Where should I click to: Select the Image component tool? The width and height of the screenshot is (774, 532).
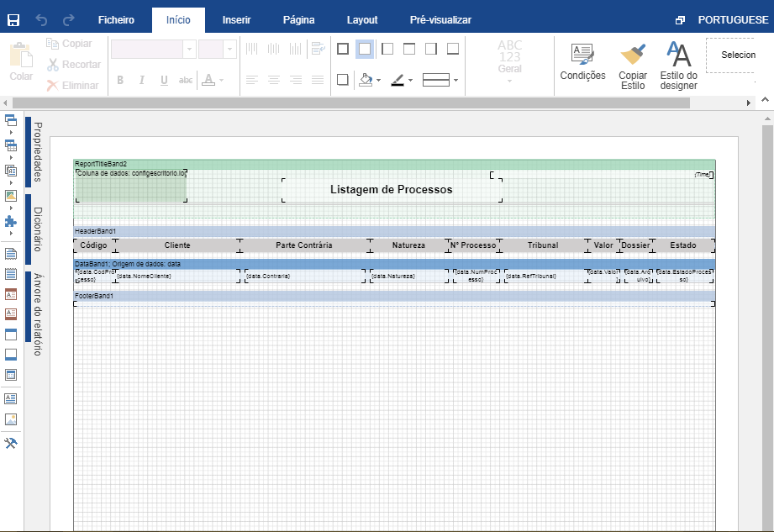(x=11, y=419)
